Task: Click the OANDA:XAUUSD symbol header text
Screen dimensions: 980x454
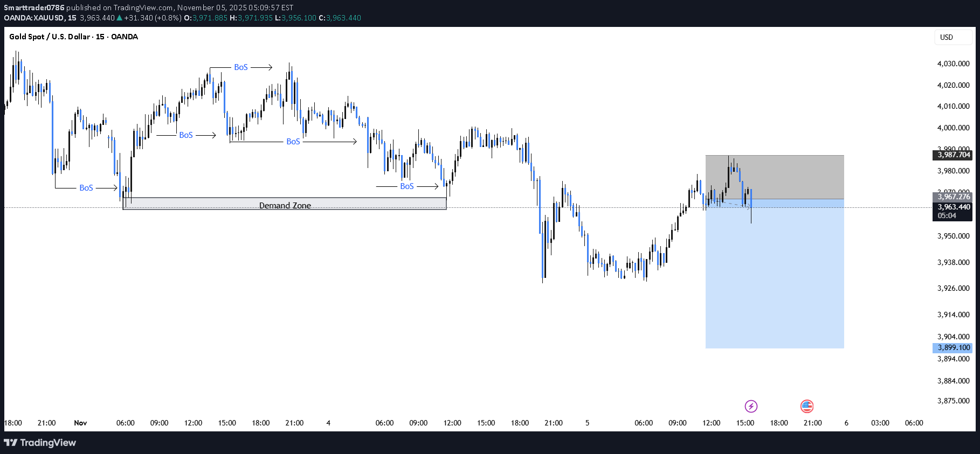Action: click(x=34, y=18)
